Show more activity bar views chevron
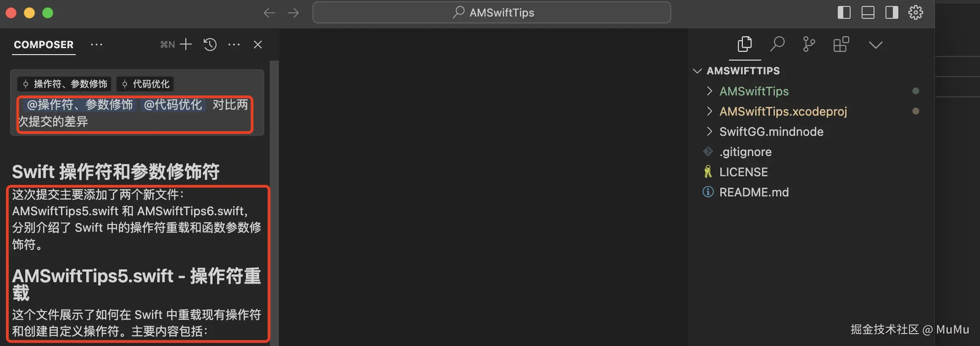Viewport: 980px width, 346px height. [875, 45]
